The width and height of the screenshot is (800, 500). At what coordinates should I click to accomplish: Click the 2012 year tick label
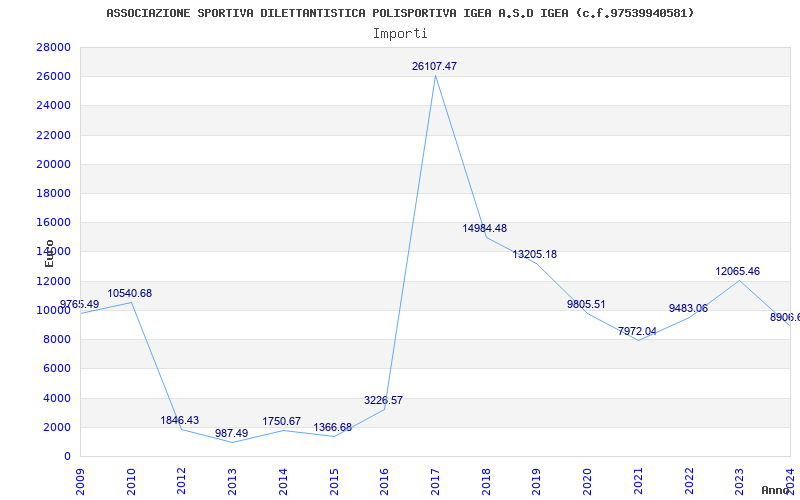click(x=182, y=482)
